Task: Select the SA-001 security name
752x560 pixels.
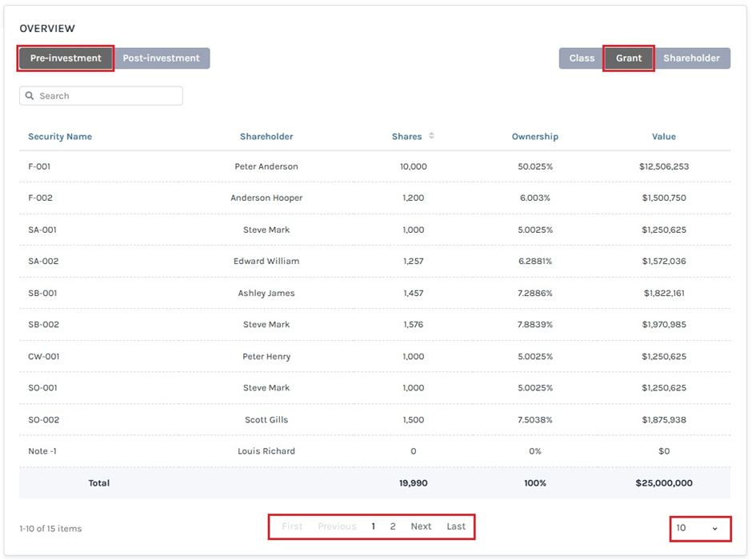Action: 42,230
